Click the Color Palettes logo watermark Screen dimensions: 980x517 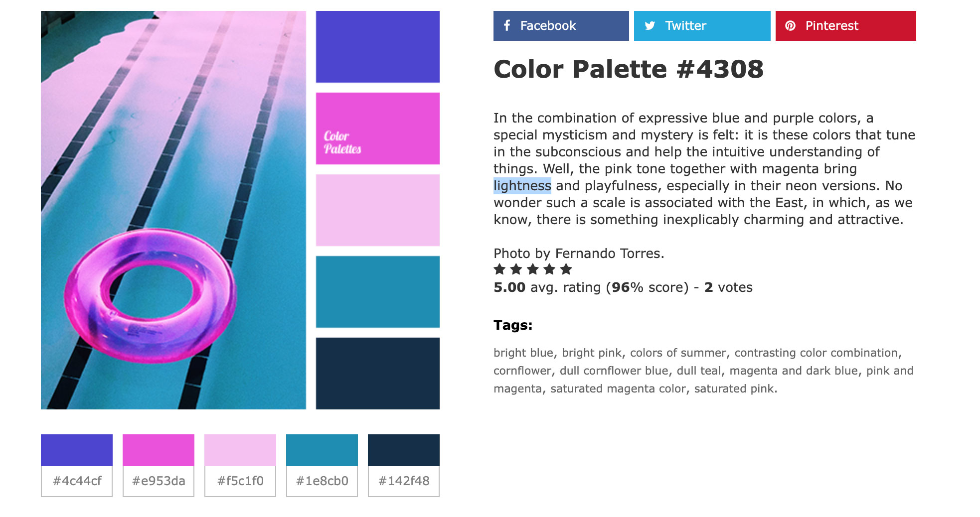(x=342, y=142)
